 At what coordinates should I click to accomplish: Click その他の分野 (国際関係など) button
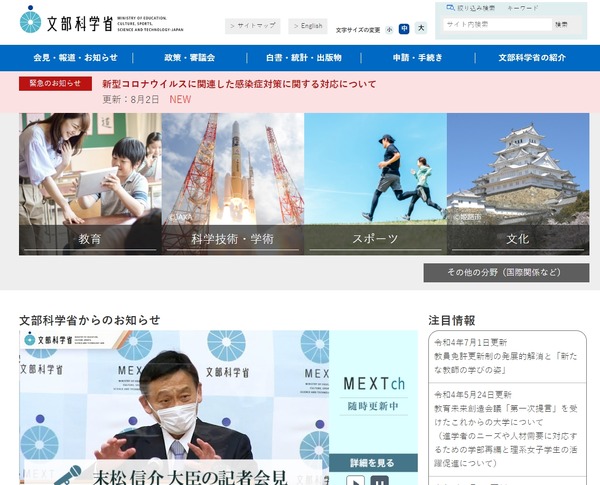coord(506,273)
